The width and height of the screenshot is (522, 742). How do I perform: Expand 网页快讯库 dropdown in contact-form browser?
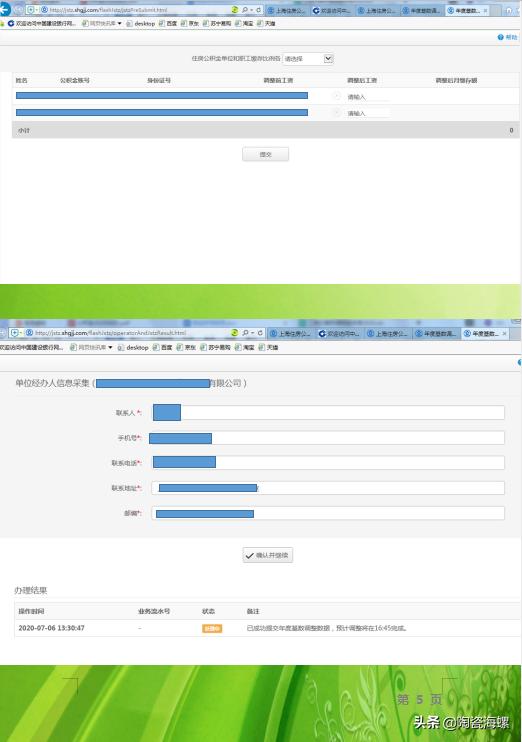point(110,347)
